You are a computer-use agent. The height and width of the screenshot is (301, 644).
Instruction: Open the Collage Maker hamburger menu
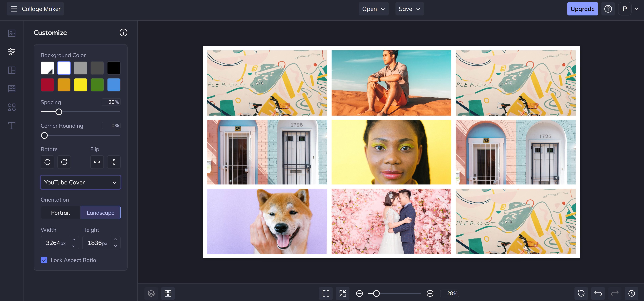click(x=14, y=9)
